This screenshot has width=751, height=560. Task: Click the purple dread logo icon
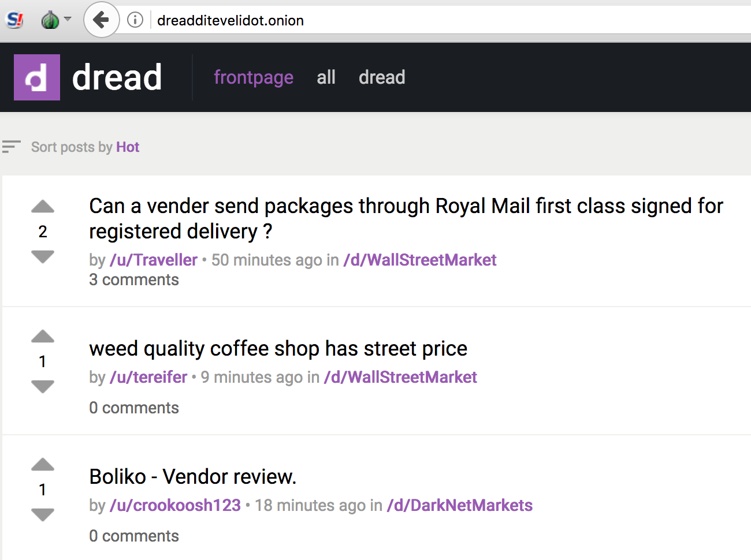tap(37, 77)
